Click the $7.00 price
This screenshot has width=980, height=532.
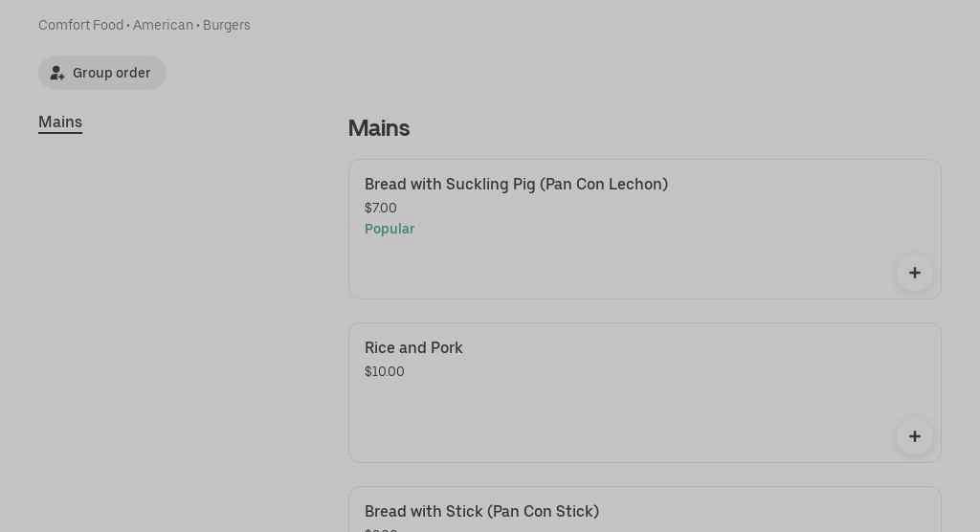click(x=381, y=208)
